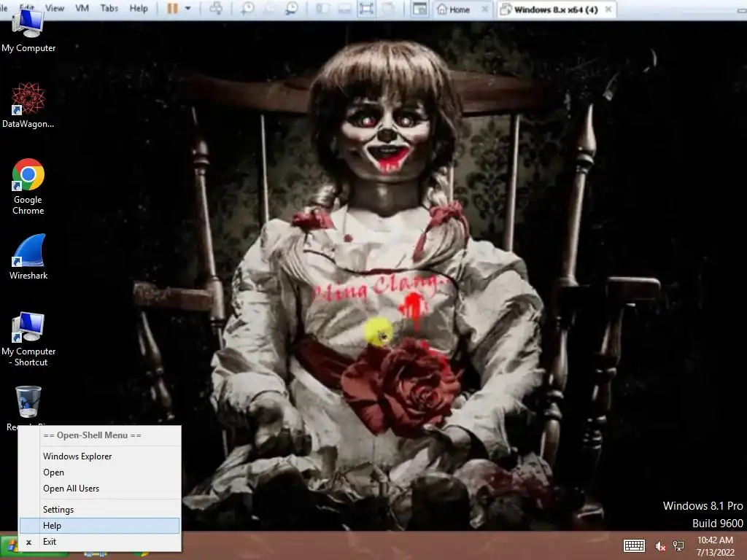Open the snapshot manager icon
Screen dimensions: 747x560
click(292, 9)
